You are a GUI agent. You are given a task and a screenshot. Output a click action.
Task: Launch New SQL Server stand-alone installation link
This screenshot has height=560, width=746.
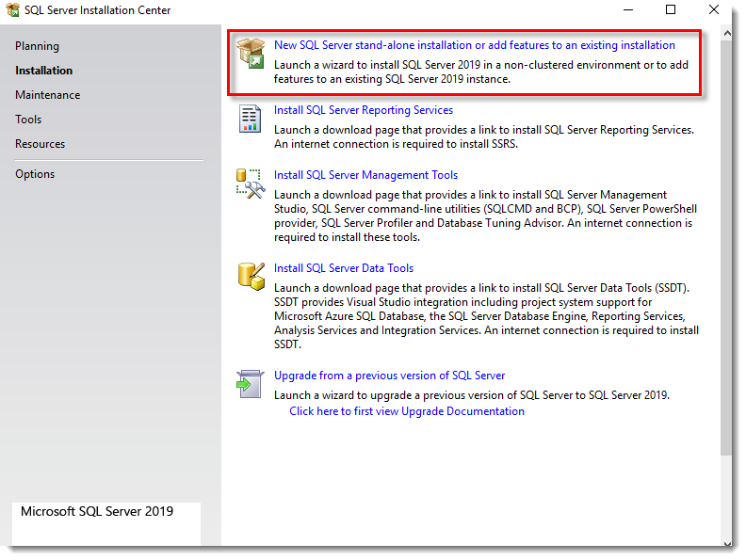tap(475, 45)
